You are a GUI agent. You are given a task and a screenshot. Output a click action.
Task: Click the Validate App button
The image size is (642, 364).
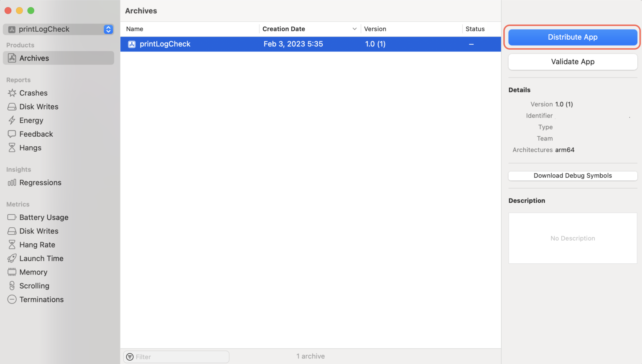572,61
